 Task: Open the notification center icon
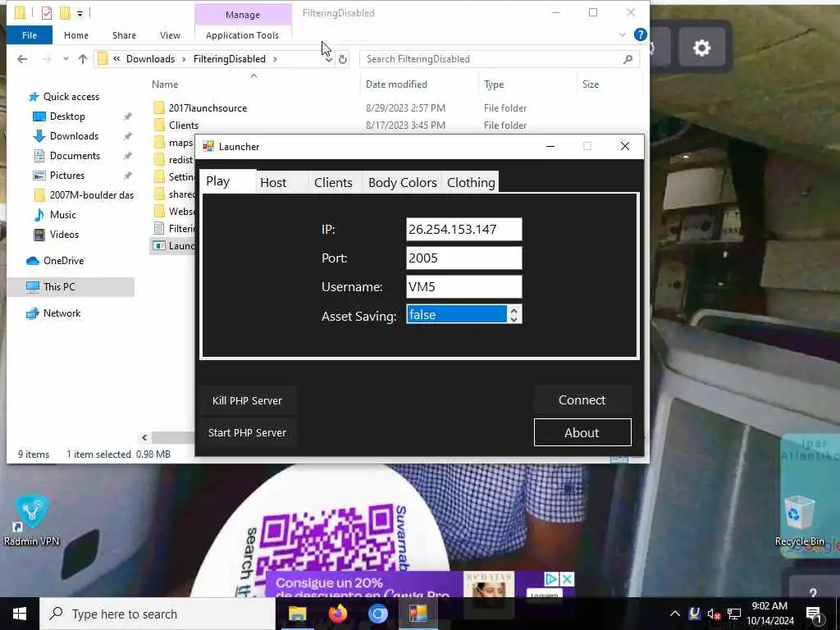point(814,614)
